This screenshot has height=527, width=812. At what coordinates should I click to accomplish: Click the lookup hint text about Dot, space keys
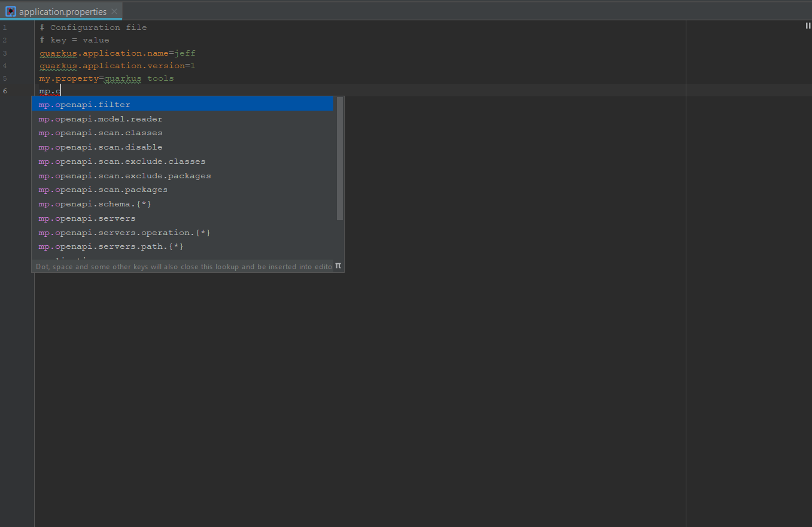pos(184,267)
